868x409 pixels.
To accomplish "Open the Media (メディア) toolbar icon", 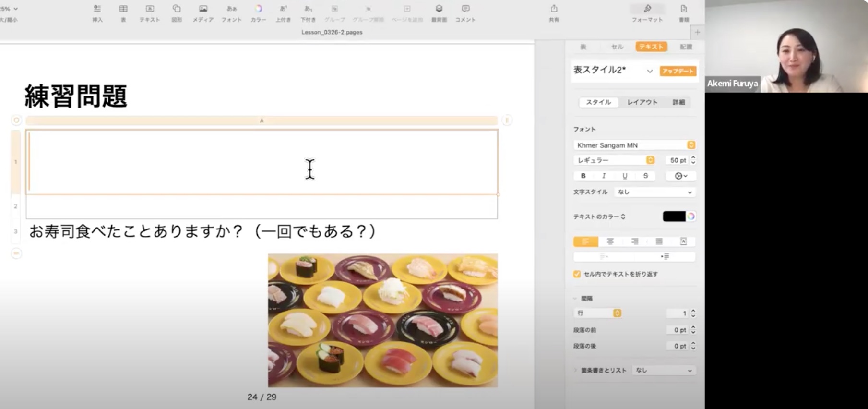I will tap(203, 12).
